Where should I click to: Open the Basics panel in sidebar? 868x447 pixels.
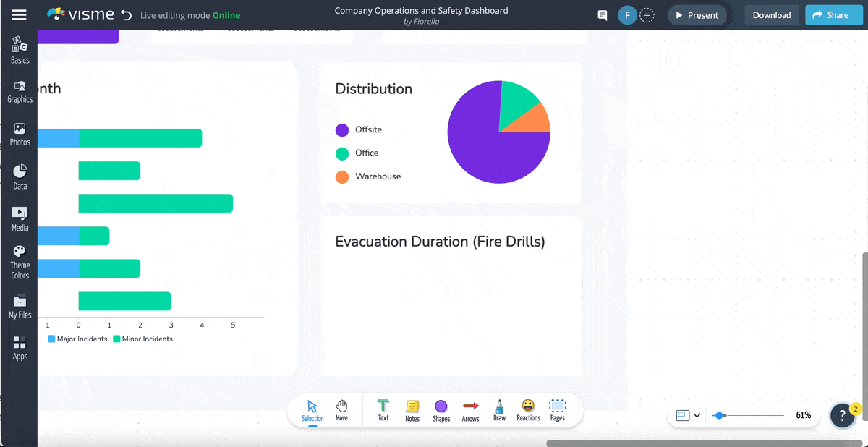click(20, 50)
